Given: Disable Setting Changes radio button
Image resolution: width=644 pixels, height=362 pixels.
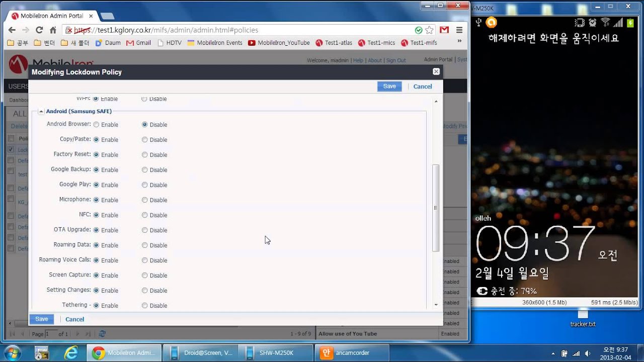Looking at the screenshot, I should 144,291.
